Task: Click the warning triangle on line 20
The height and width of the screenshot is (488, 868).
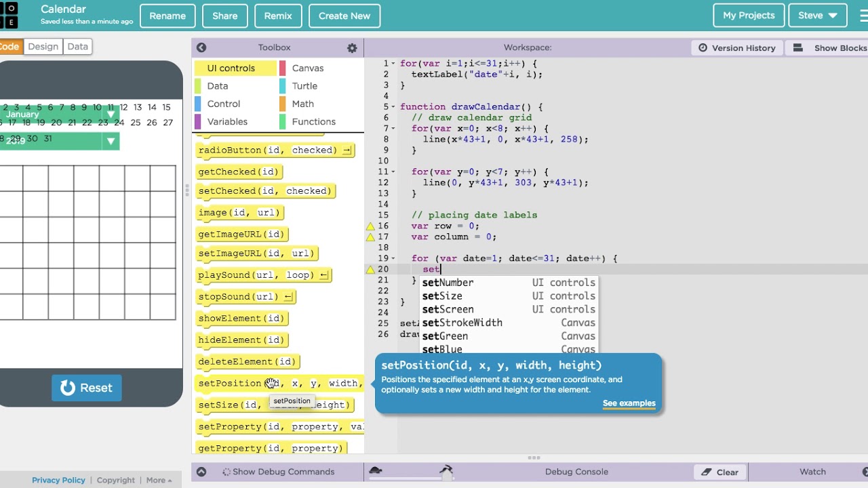Action: tap(370, 269)
